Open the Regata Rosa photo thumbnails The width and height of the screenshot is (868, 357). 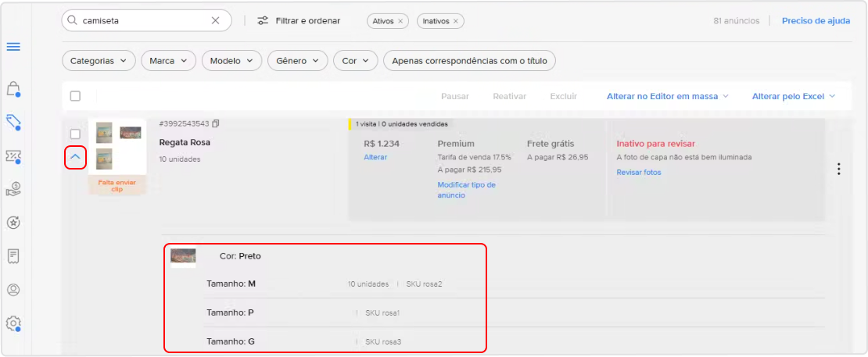tap(117, 146)
